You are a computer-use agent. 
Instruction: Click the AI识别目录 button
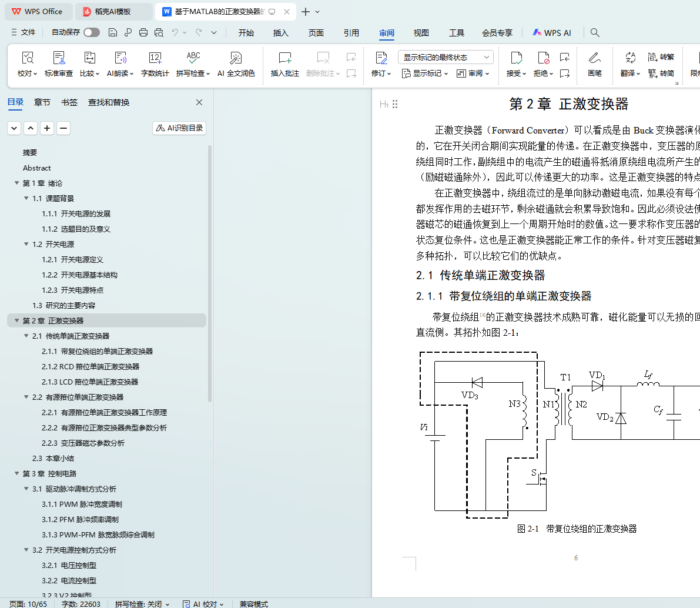179,128
